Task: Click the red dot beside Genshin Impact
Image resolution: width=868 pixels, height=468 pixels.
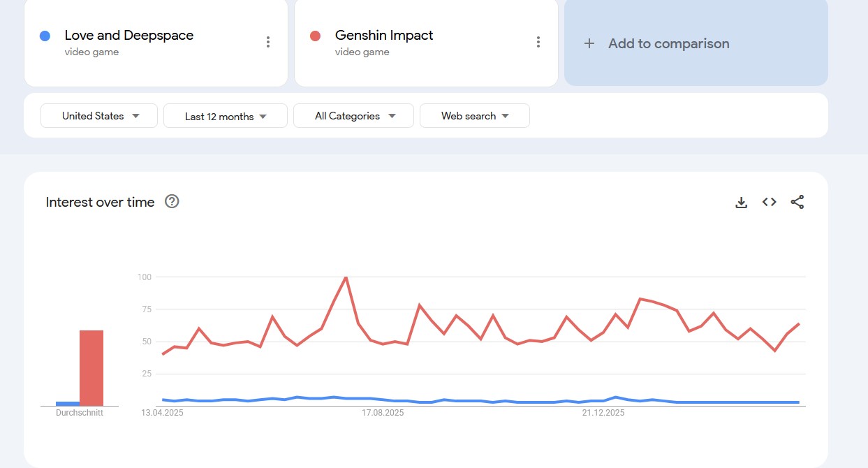Action: [x=316, y=36]
